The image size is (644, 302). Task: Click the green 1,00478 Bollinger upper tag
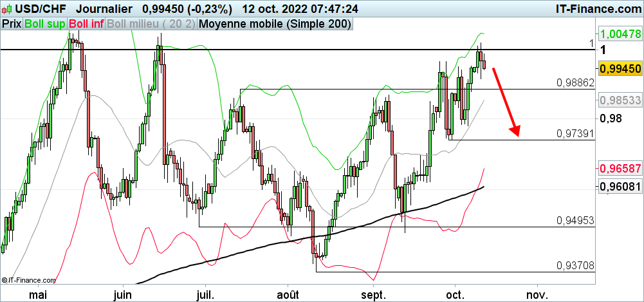(620, 33)
